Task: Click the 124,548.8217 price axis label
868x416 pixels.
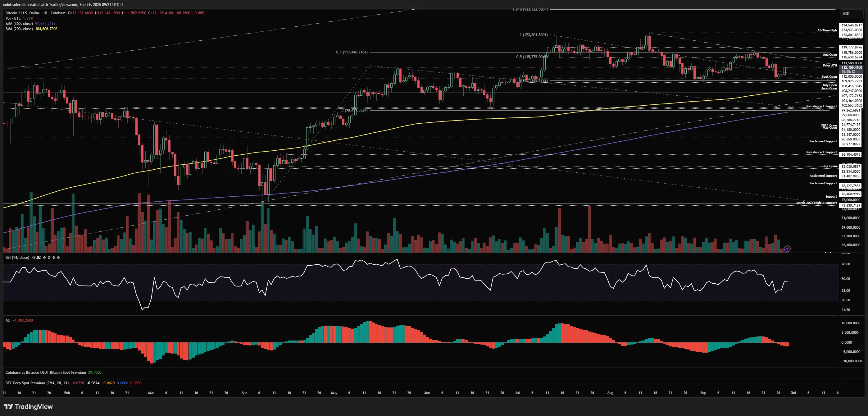Action: tap(851, 25)
